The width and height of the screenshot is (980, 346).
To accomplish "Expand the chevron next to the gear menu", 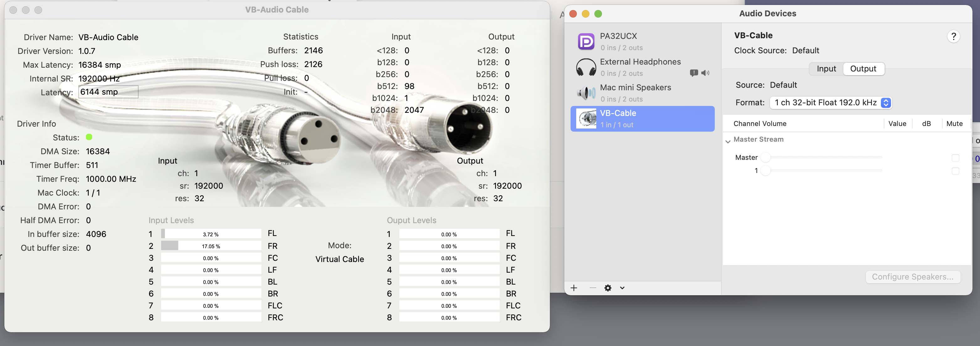I will tap(622, 288).
